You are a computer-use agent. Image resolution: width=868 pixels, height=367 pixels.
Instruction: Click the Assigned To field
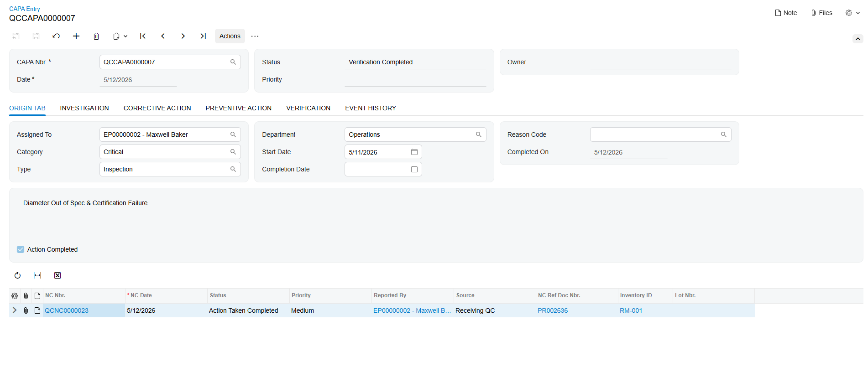(x=170, y=134)
